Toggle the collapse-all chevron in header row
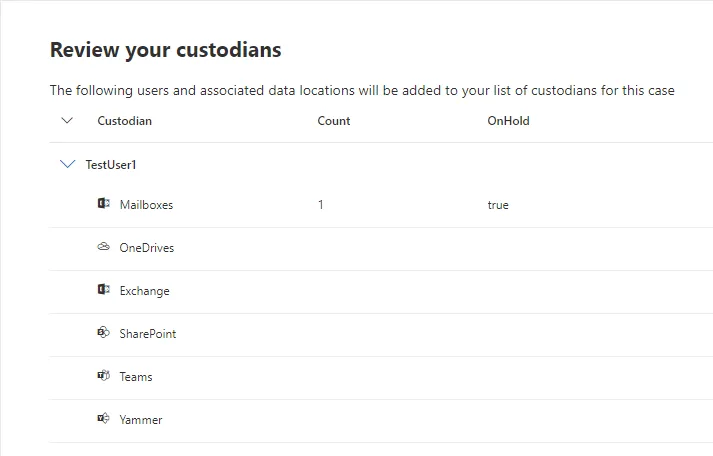Screen dimensions: 713x456 pos(67,121)
